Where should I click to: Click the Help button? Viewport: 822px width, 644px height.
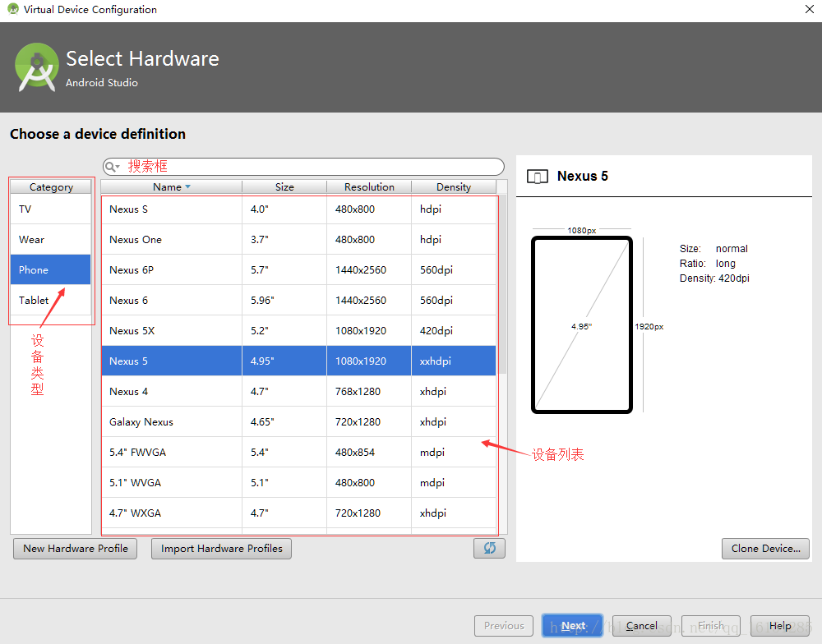[780, 626]
